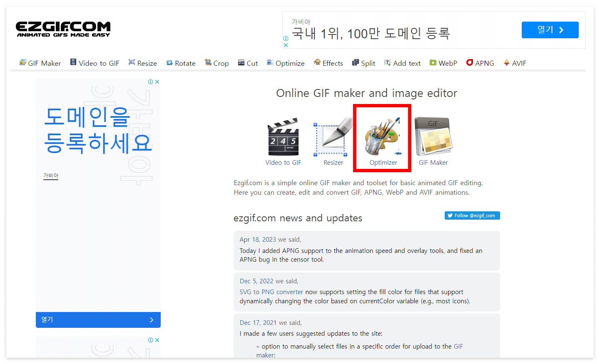The width and height of the screenshot is (600, 364).
Task: Click the AVIF icon in the nav bar
Action: (507, 62)
